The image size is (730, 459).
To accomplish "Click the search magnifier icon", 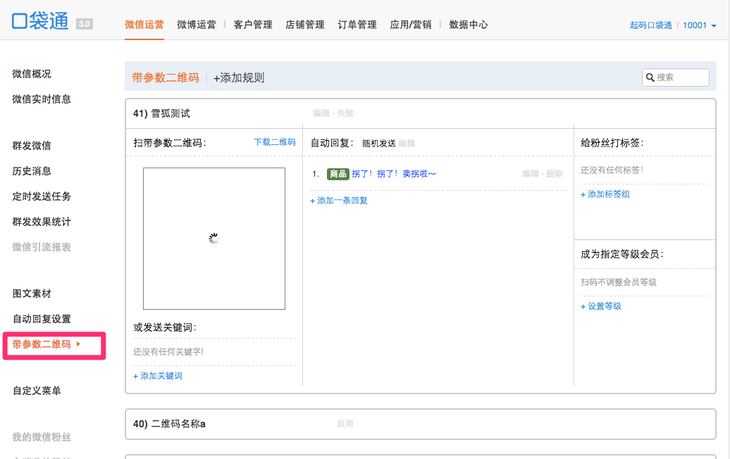I will (x=650, y=77).
